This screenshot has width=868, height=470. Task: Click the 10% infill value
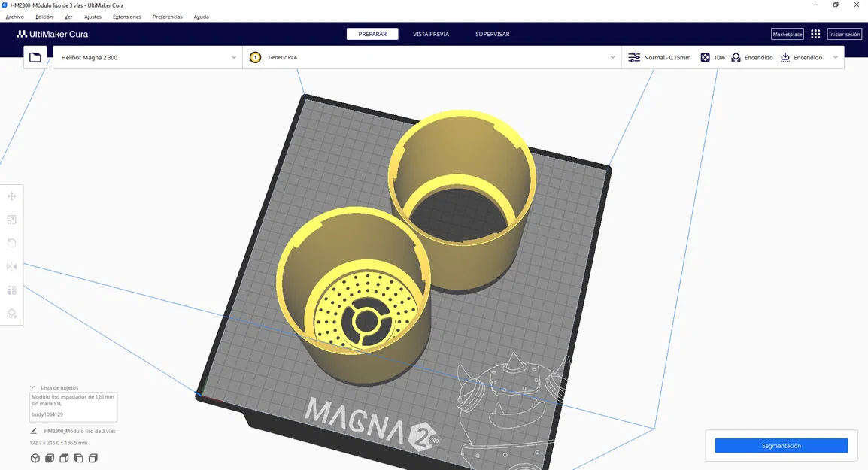[719, 58]
